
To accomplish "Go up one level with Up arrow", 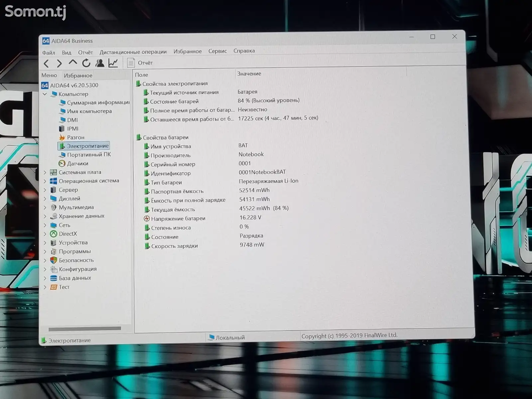I will point(72,63).
